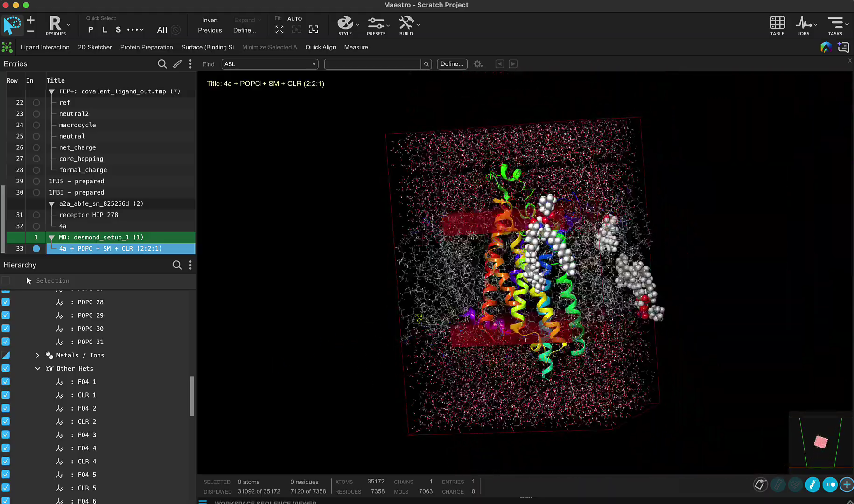Open Hierarchy panel options menu
This screenshot has height=504, width=854.
point(190,265)
